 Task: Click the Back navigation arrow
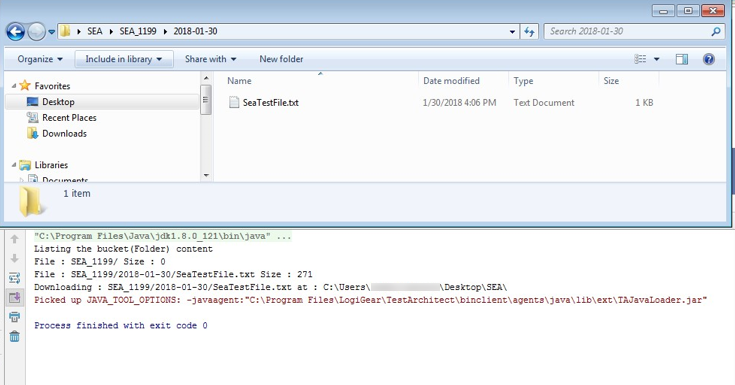[15, 32]
